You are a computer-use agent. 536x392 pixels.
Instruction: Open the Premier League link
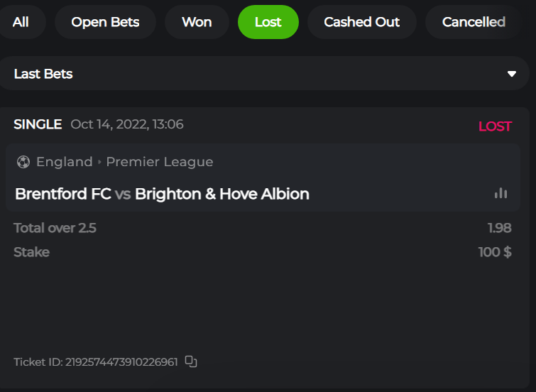[160, 162]
